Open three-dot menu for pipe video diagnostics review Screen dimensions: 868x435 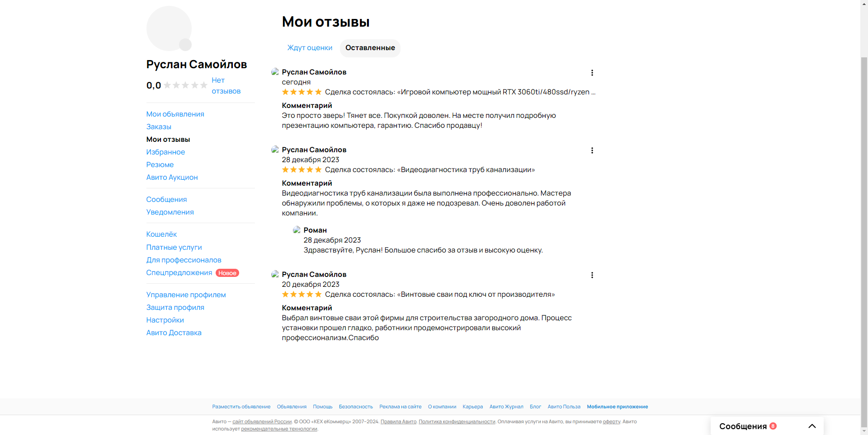click(x=592, y=150)
